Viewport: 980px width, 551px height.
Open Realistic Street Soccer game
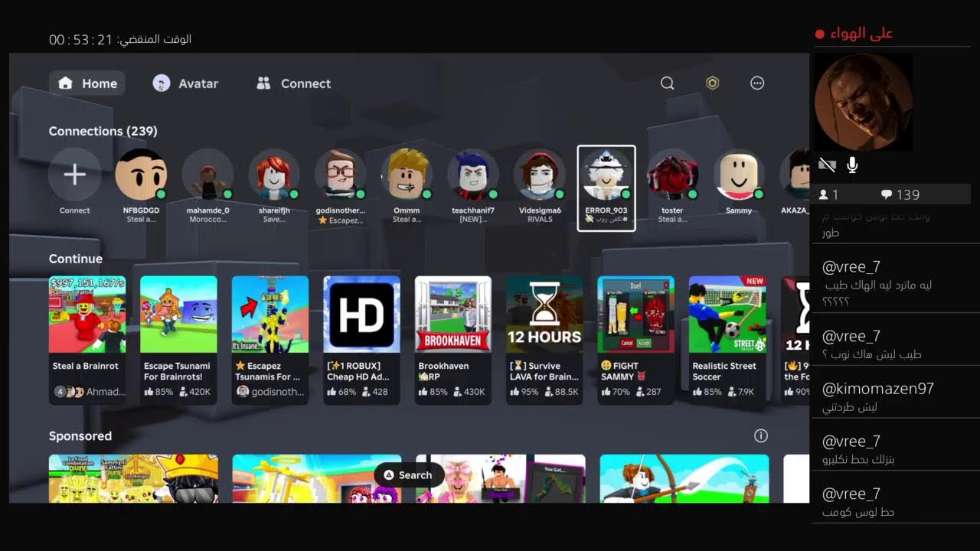pos(727,340)
